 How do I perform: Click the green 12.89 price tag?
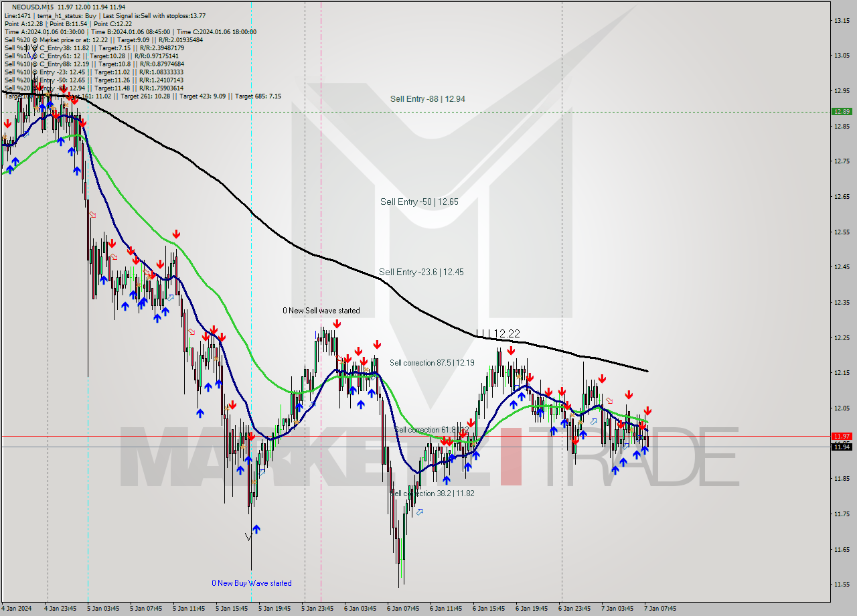842,111
